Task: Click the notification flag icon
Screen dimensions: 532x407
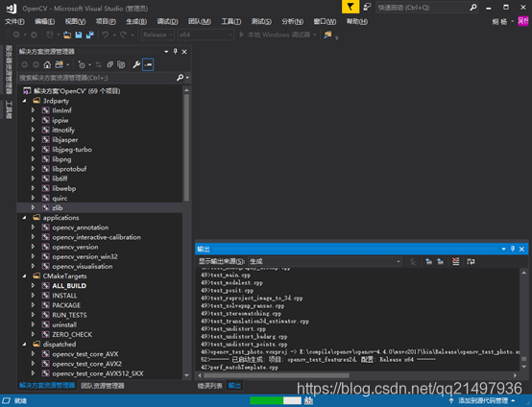Action: 351,7
